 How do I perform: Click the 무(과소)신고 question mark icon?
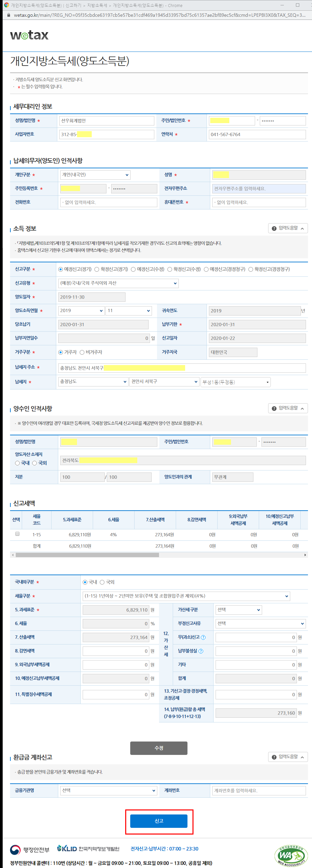pos(203,637)
